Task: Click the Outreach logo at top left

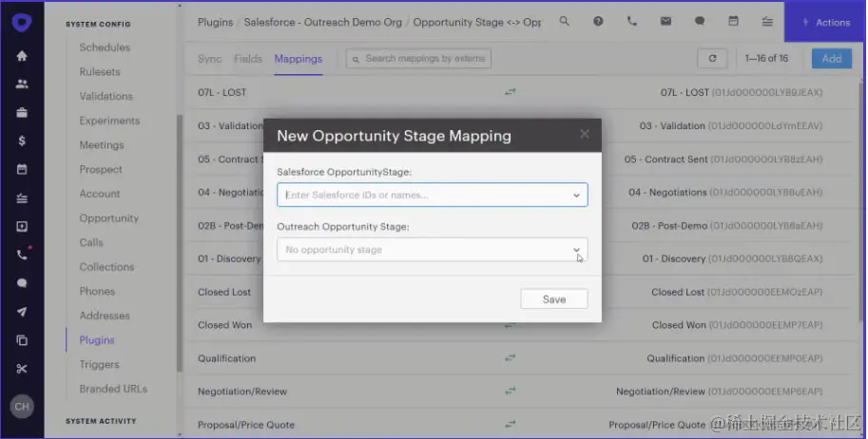Action: click(22, 23)
